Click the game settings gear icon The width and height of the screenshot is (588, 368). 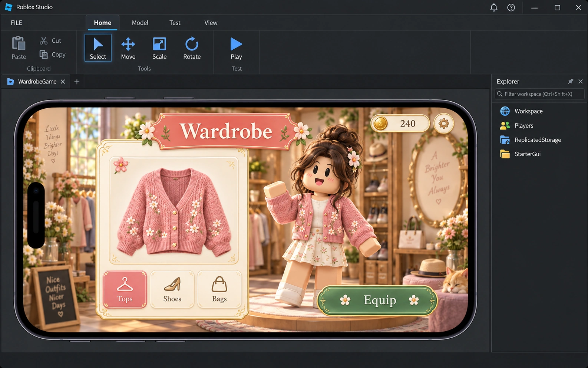[x=444, y=124]
